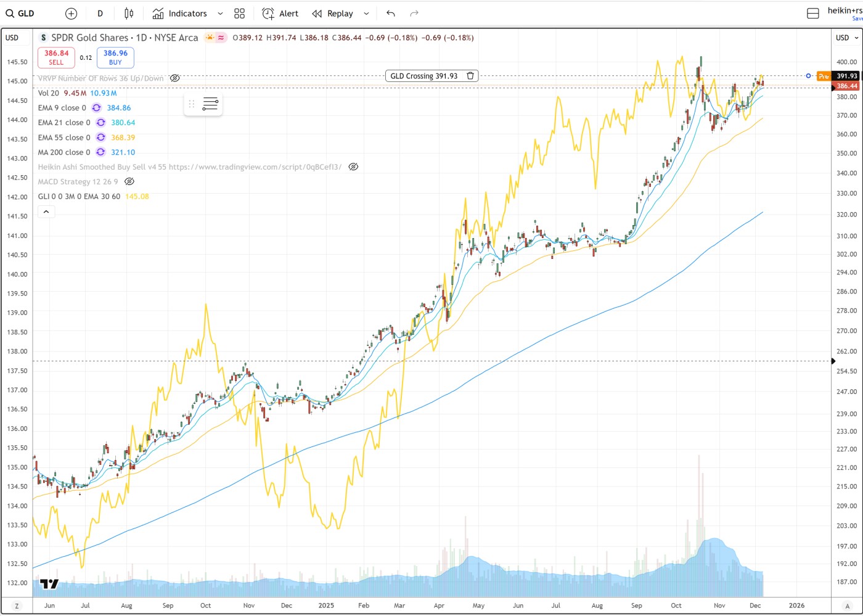Open the Indicators menu
Image resolution: width=863 pixels, height=616 pixels.
point(179,14)
